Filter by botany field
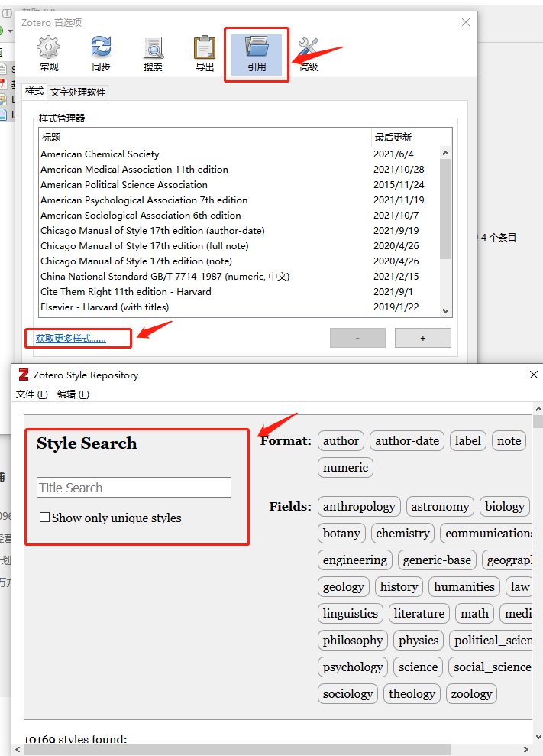The height and width of the screenshot is (756, 543). coord(341,533)
